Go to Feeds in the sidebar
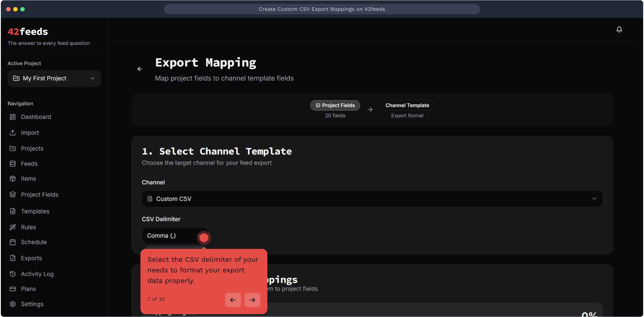The width and height of the screenshot is (644, 317). (29, 163)
